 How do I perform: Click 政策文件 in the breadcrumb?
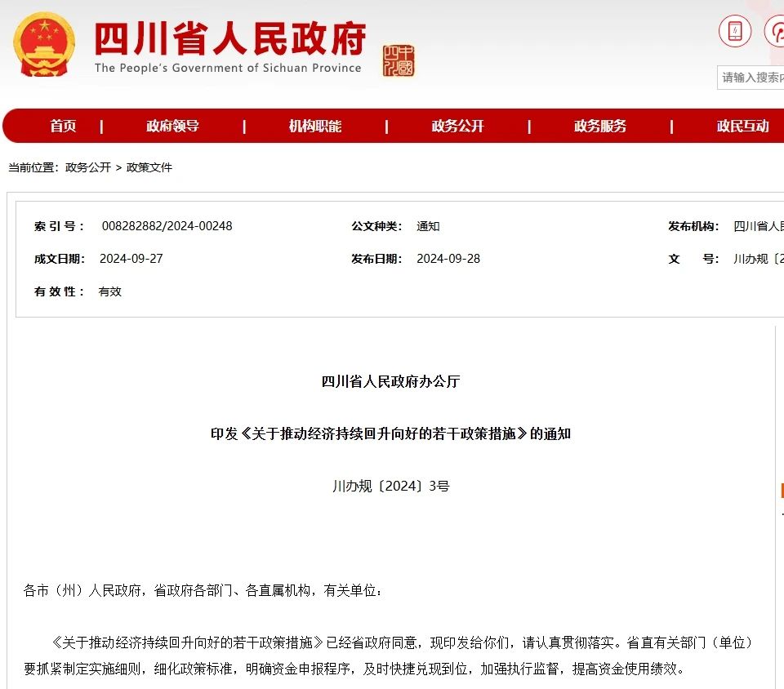click(x=149, y=167)
